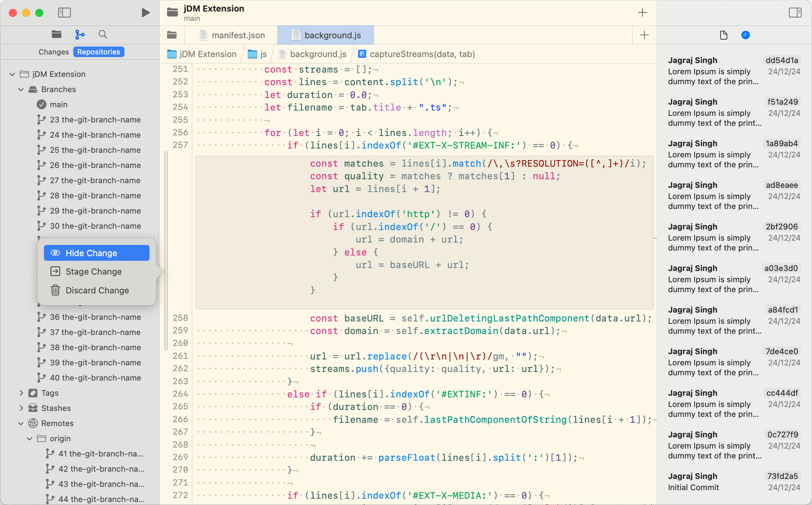Screen dimensions: 812x505
Task: Click the Run play button
Action: click(145, 13)
